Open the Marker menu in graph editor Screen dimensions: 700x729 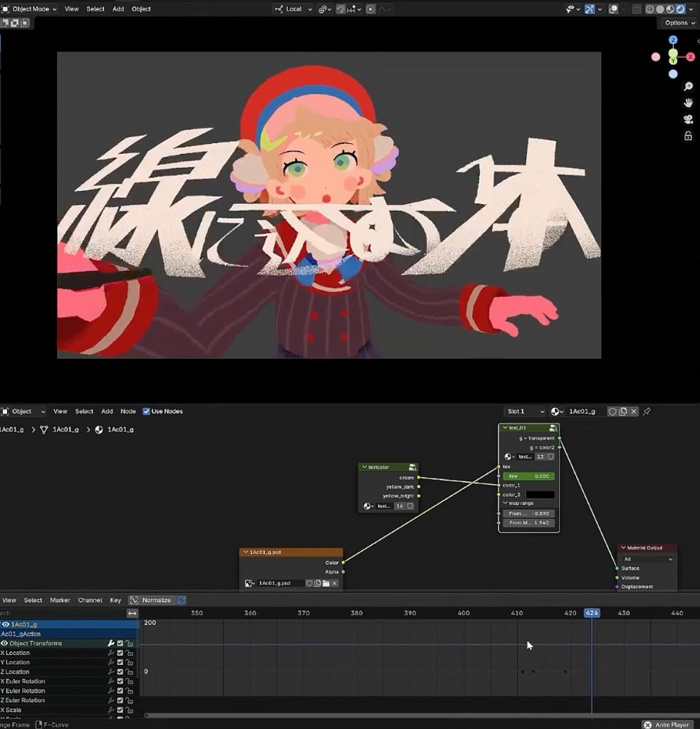click(60, 600)
